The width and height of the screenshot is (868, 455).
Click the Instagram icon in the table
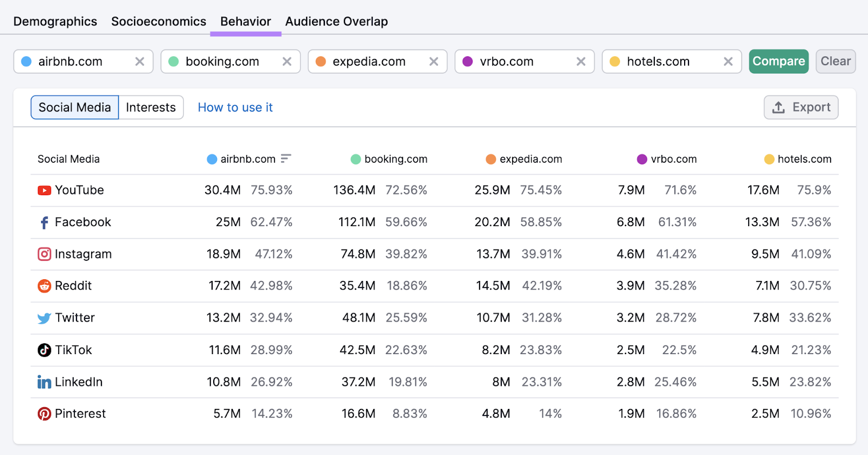(44, 254)
